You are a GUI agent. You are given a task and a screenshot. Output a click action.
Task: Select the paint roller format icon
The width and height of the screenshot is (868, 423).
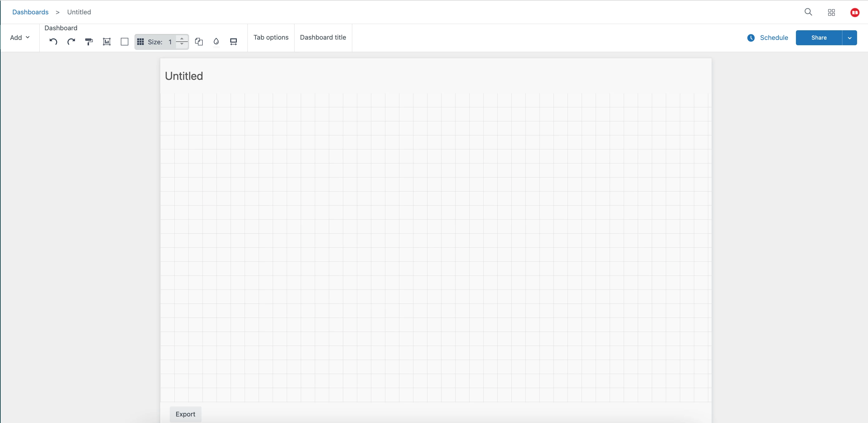[89, 42]
